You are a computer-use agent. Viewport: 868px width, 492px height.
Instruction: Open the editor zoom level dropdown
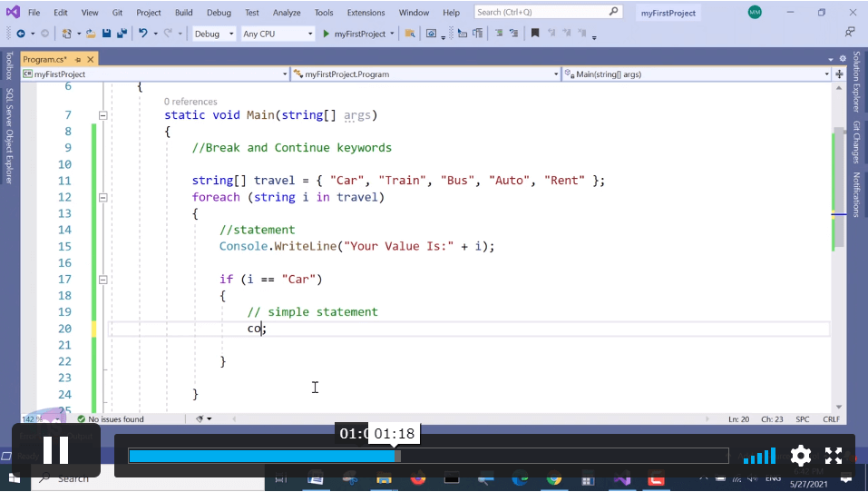point(40,418)
